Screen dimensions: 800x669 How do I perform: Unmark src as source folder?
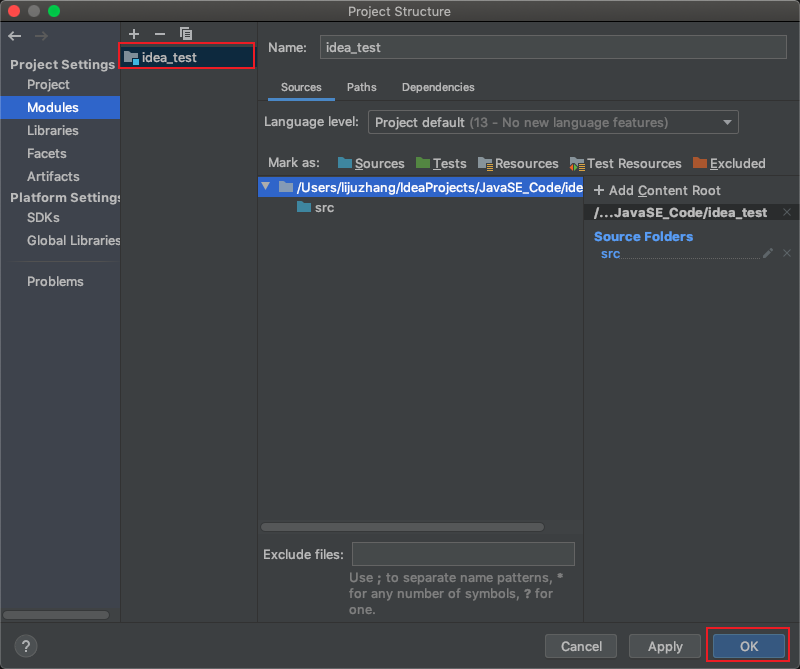click(787, 253)
